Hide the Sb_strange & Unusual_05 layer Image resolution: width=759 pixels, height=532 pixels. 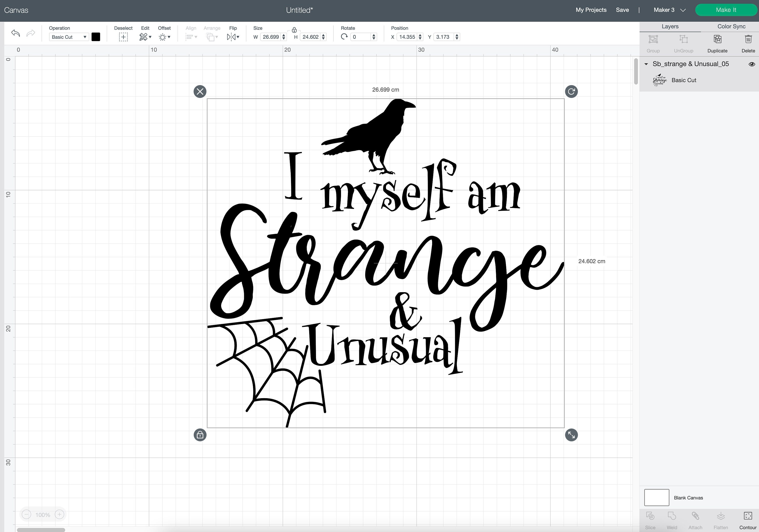[751, 64]
